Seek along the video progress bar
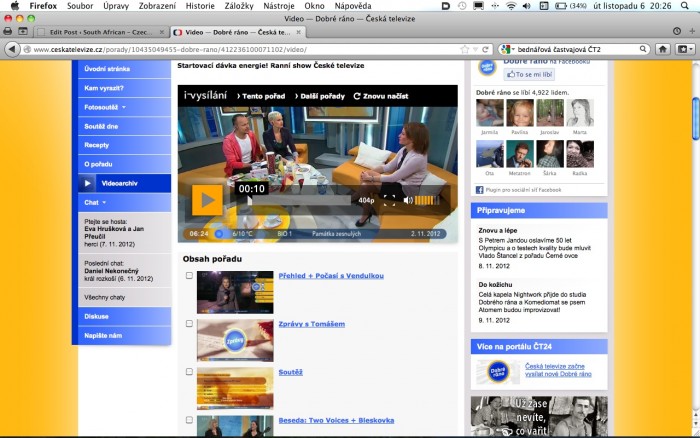Screen dimensions: 700x438 click(x=300, y=201)
